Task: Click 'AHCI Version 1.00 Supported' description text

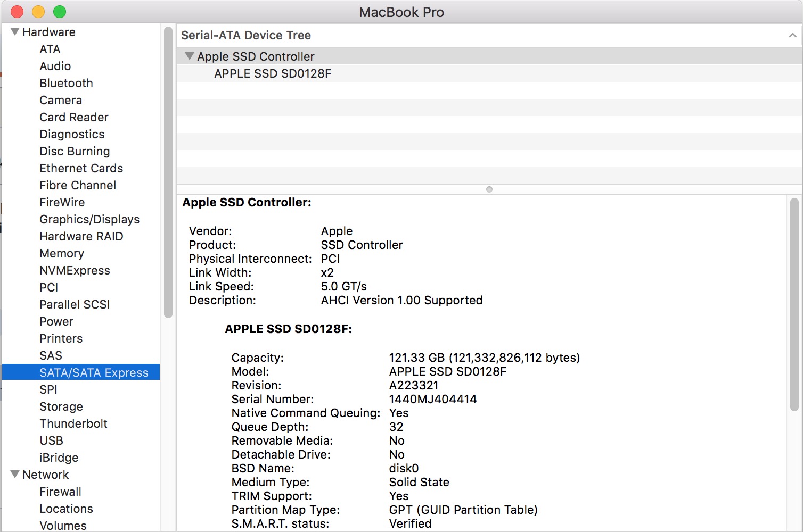Action: (x=401, y=300)
